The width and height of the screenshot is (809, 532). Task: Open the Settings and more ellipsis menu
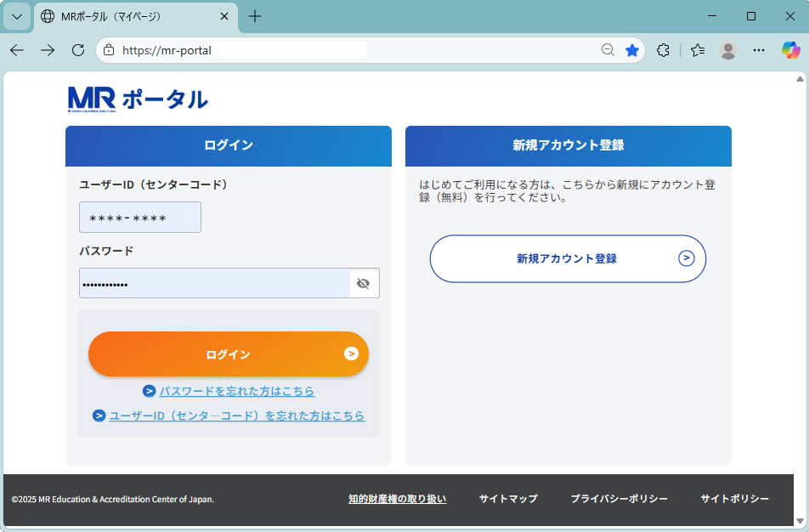pyautogui.click(x=759, y=50)
